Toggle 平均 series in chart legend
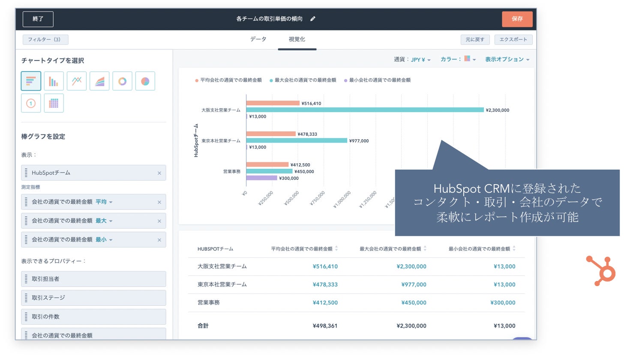 pyautogui.click(x=228, y=80)
